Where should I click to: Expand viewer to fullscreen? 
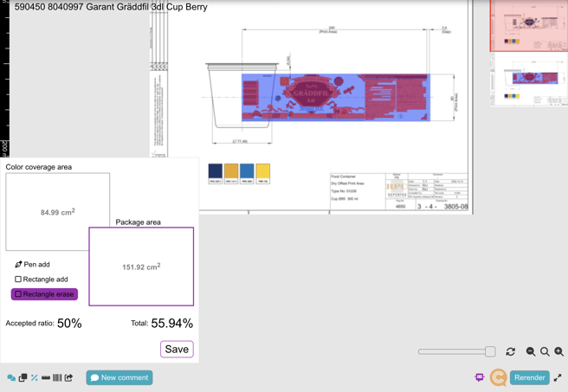pyautogui.click(x=558, y=378)
